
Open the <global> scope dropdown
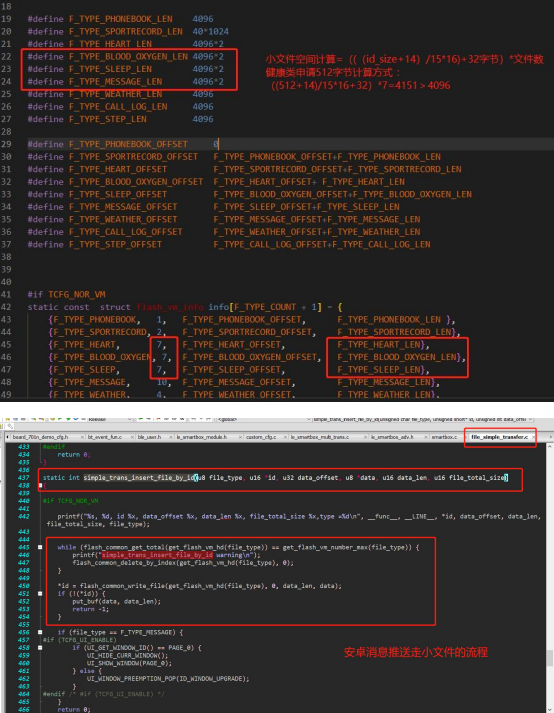[264, 419]
